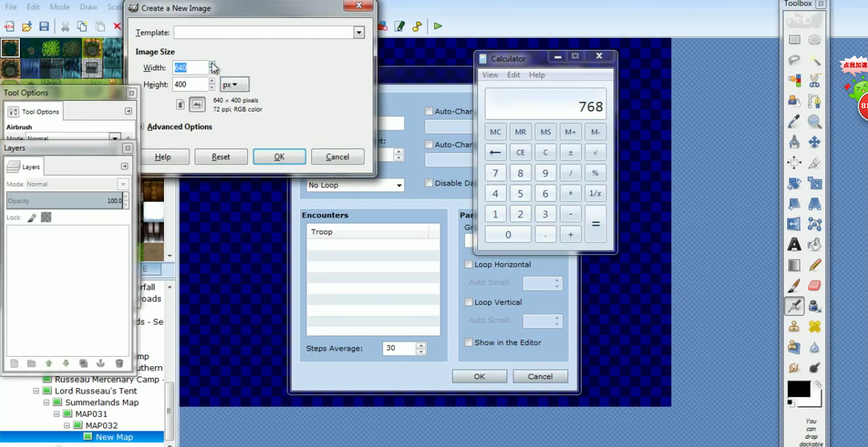
Task: Open the px units dropdown
Action: pyautogui.click(x=234, y=85)
